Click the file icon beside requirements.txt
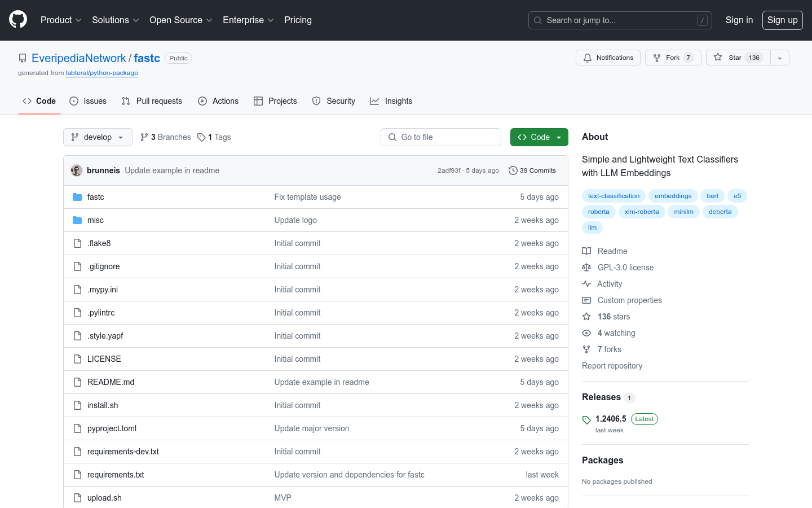 point(77,475)
